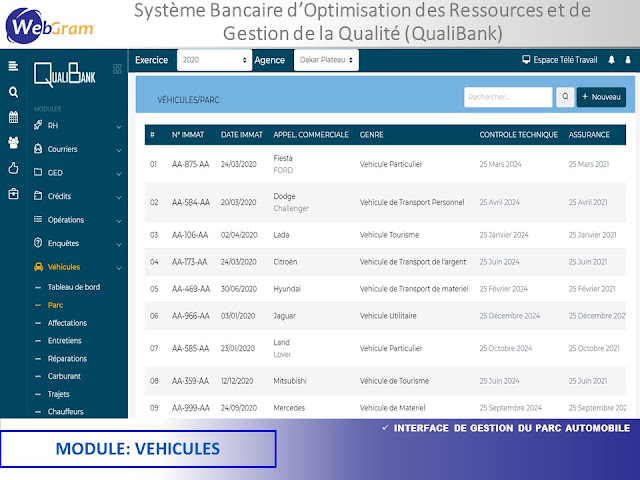Open the user profile icon in top bar

pos(628,60)
